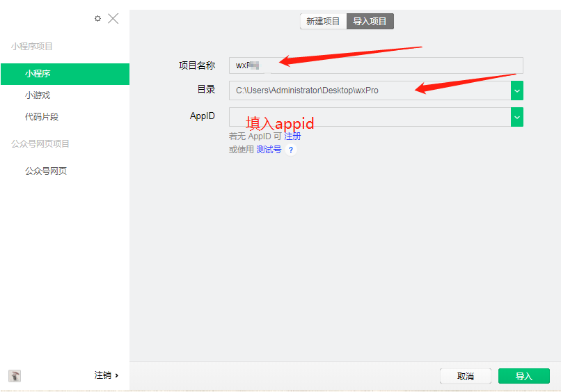Click the 取消 button
Image resolution: width=561 pixels, height=392 pixels.
point(466,376)
